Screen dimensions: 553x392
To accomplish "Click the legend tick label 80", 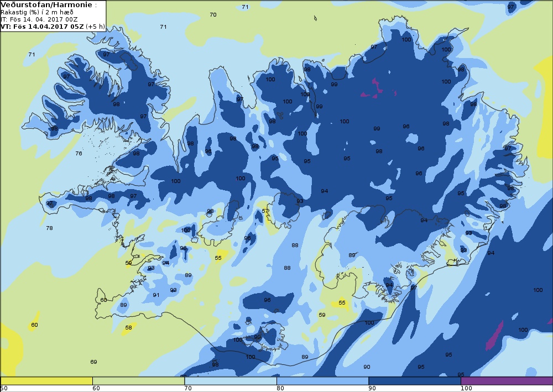I will pyautogui.click(x=280, y=389).
